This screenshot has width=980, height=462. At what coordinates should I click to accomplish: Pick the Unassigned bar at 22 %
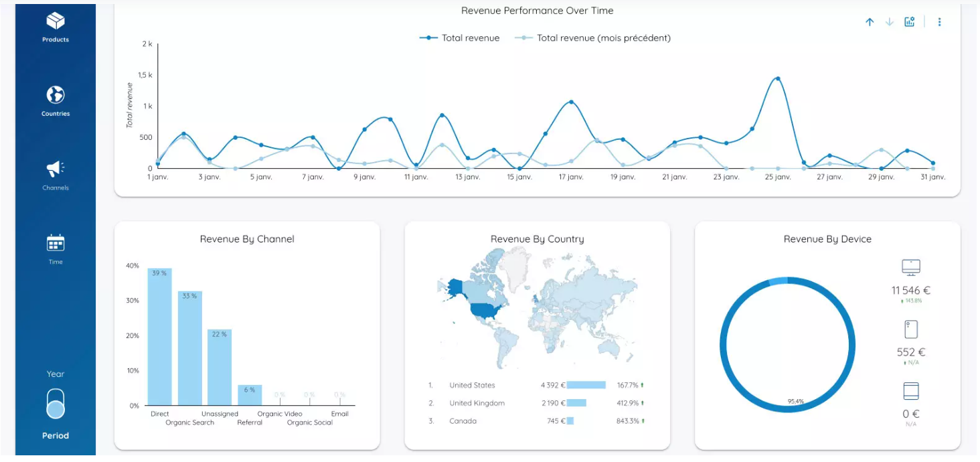(x=220, y=367)
